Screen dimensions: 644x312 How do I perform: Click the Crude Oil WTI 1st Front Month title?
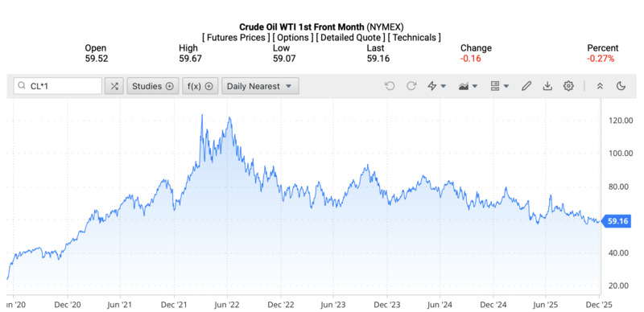[301, 27]
